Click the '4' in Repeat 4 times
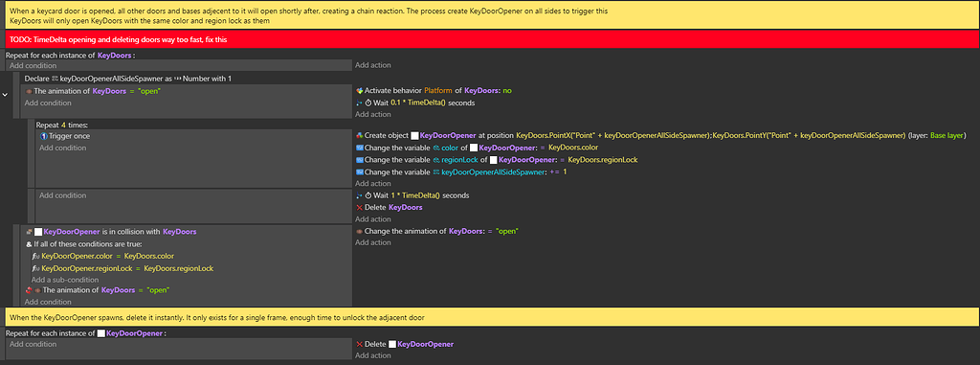980x365 pixels. click(63, 125)
